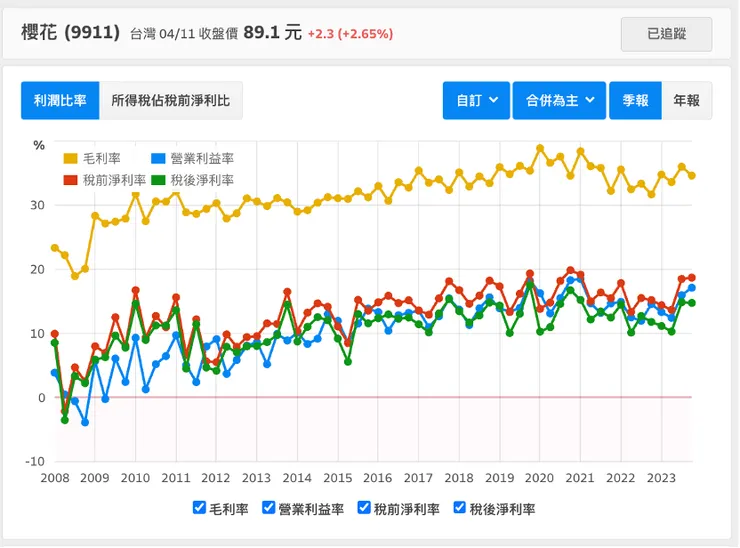Open the 自訂 range dropdown
The width and height of the screenshot is (740, 548).
476,101
